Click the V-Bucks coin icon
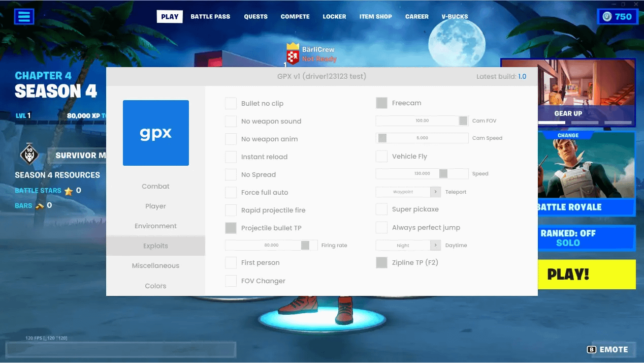644x363 pixels. (x=607, y=17)
